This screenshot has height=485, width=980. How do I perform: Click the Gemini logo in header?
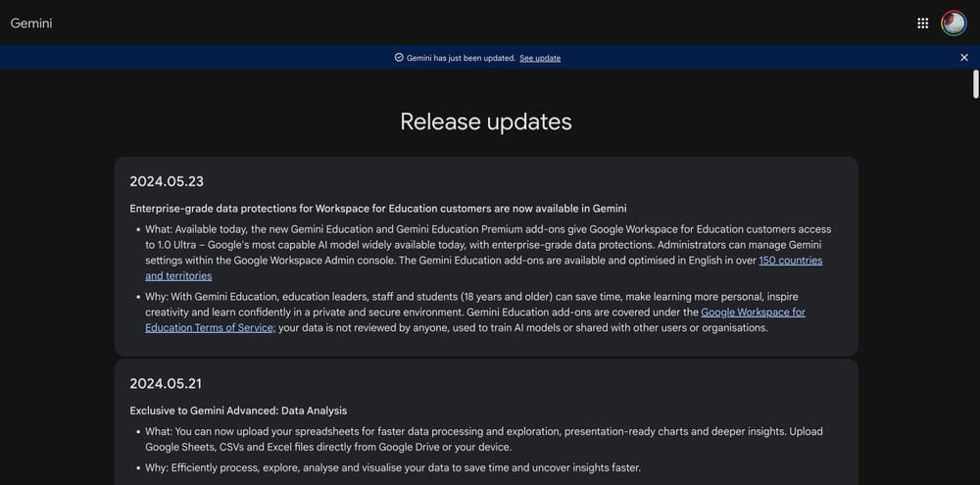pos(31,23)
